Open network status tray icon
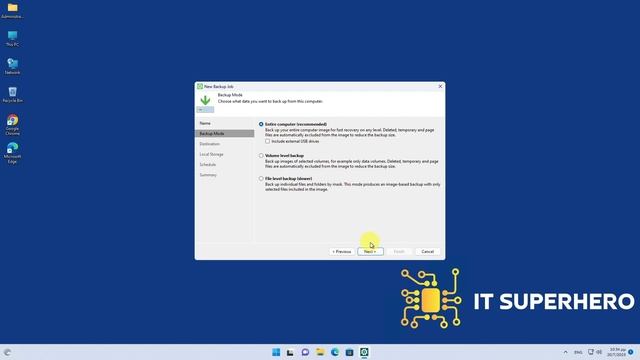Image resolution: width=640 pixels, height=360 pixels. pyautogui.click(x=591, y=352)
